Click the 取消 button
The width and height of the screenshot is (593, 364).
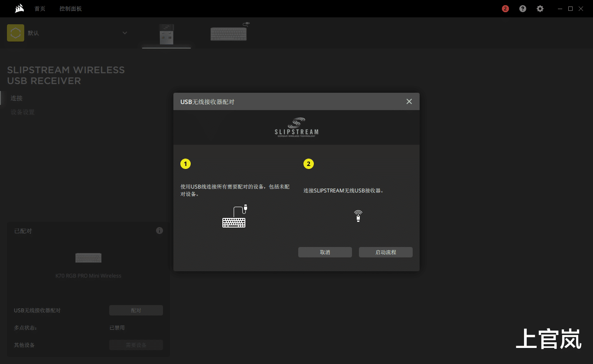click(325, 252)
